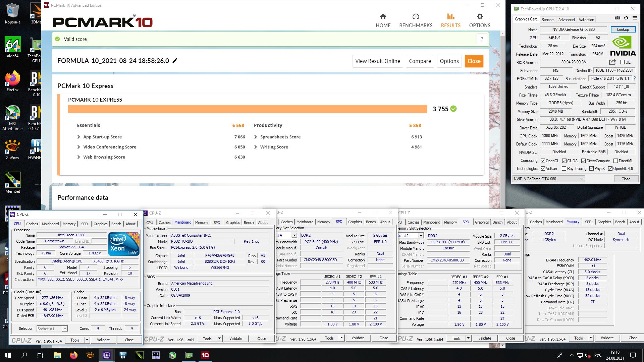
Task: Toggle DirectCompute checkbox in GPU-Z
Action: pyautogui.click(x=583, y=161)
